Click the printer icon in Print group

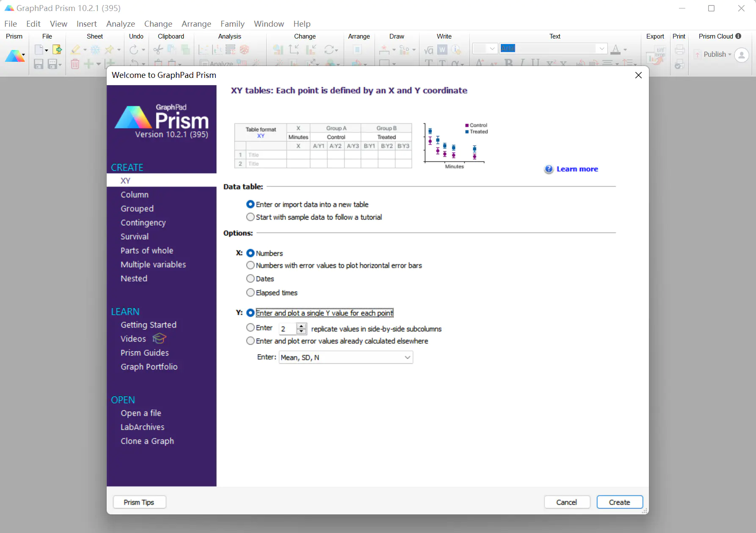(x=680, y=50)
